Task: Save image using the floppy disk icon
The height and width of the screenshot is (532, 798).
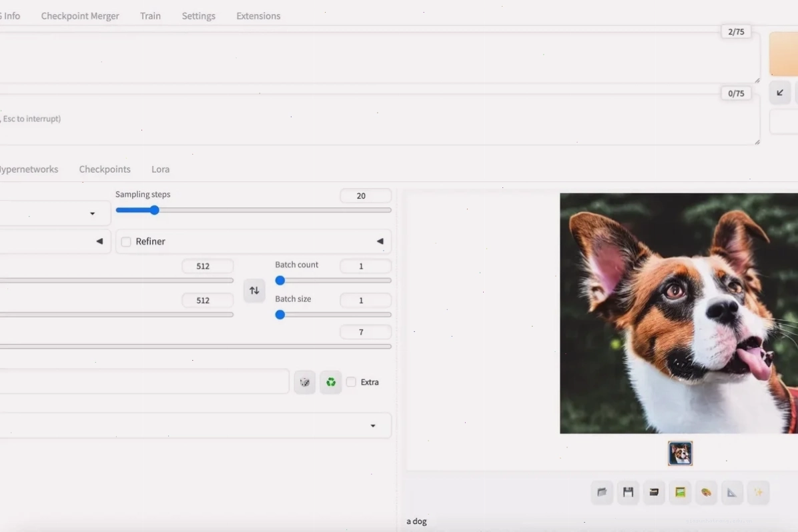Action: coord(628,492)
